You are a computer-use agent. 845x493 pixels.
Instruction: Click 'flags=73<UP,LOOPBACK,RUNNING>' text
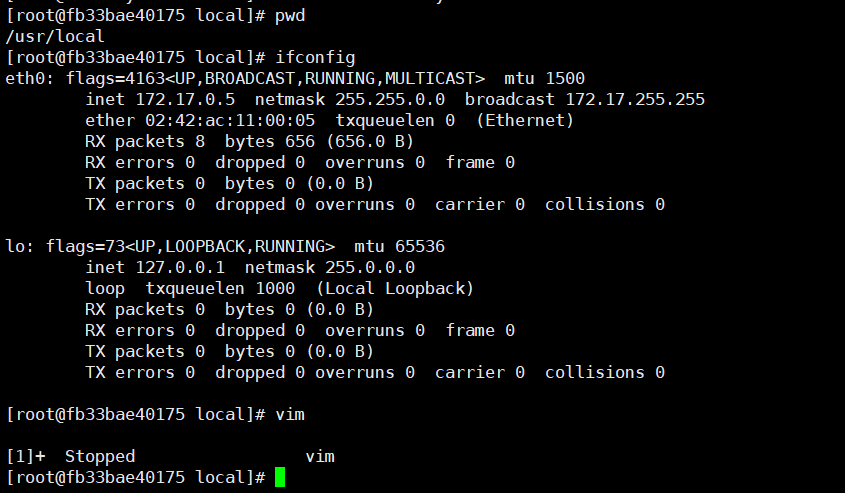(190, 247)
